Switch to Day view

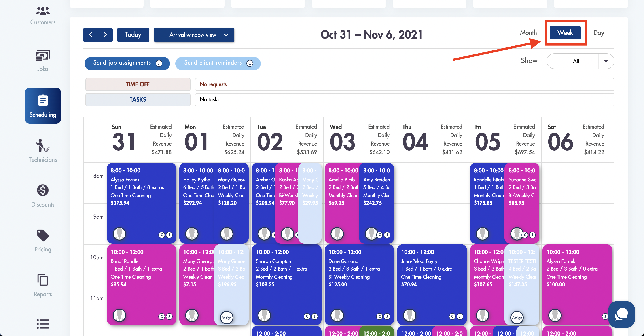pyautogui.click(x=599, y=33)
